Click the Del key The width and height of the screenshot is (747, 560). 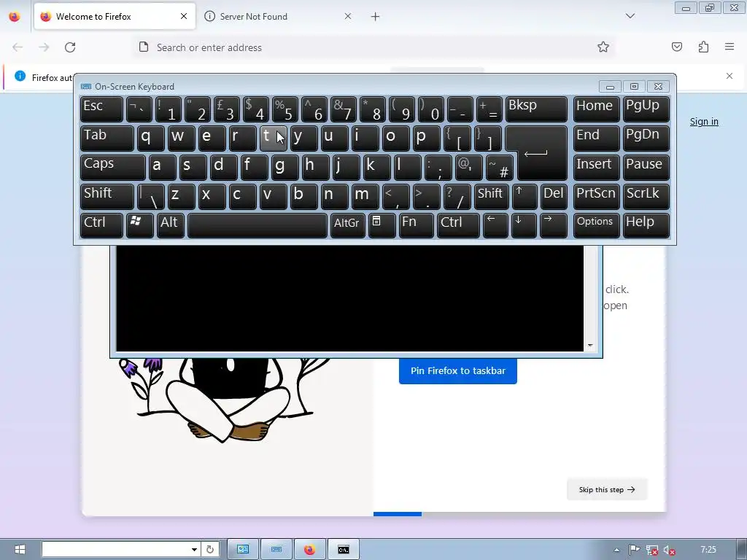[554, 197]
